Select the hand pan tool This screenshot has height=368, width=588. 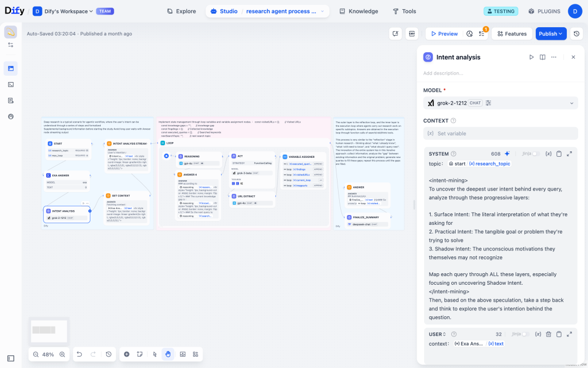click(x=168, y=354)
